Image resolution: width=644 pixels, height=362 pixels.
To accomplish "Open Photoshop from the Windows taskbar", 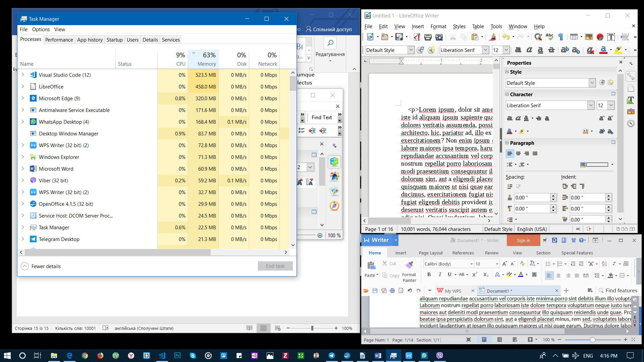I will coord(177,356).
